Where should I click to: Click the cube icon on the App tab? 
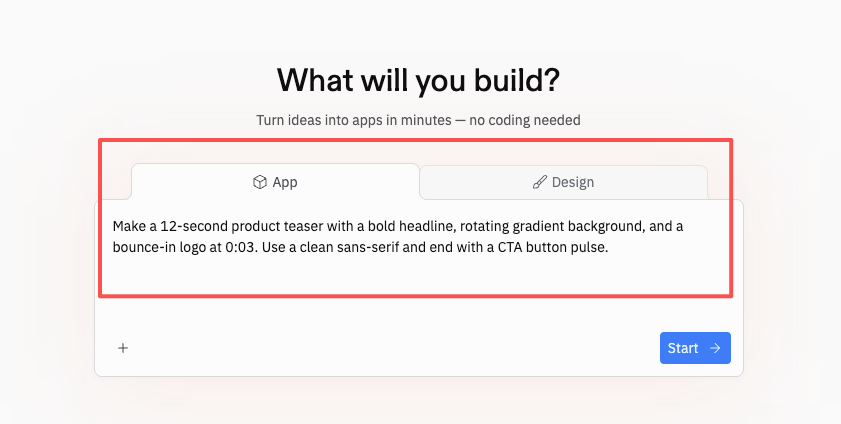[x=260, y=182]
